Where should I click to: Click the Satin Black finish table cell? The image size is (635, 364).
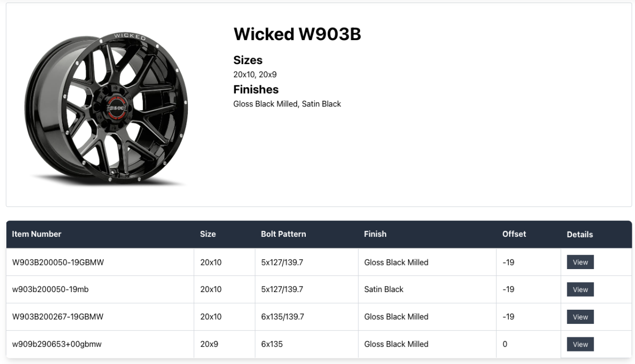384,289
